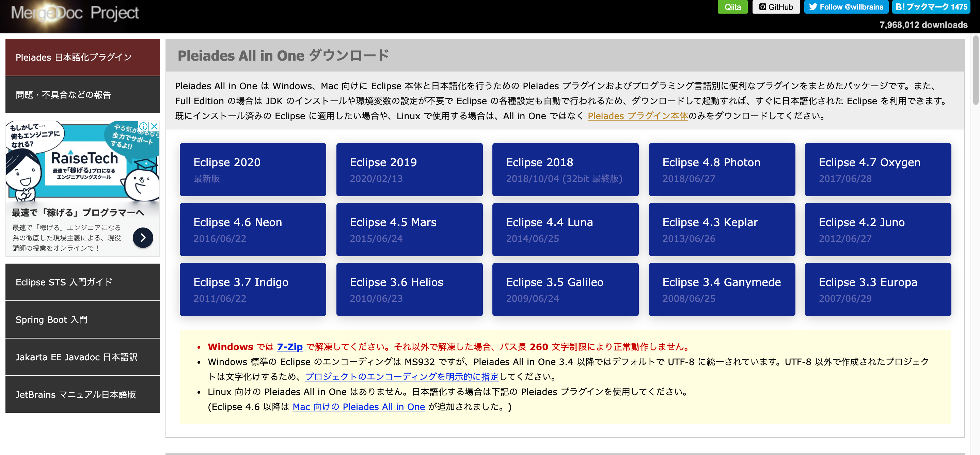Select the Eclipse 4.5 Mars tile
980x455 pixels.
click(409, 230)
